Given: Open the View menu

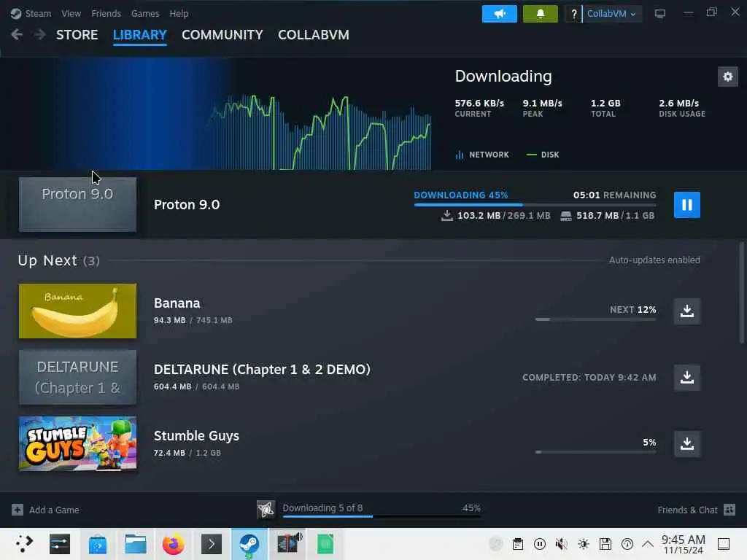Looking at the screenshot, I should (x=71, y=13).
